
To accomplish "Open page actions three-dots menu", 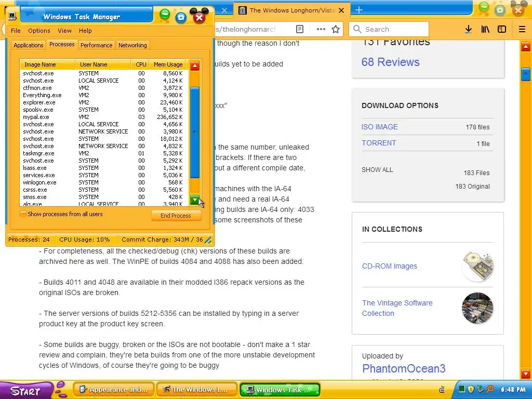I will (321, 29).
